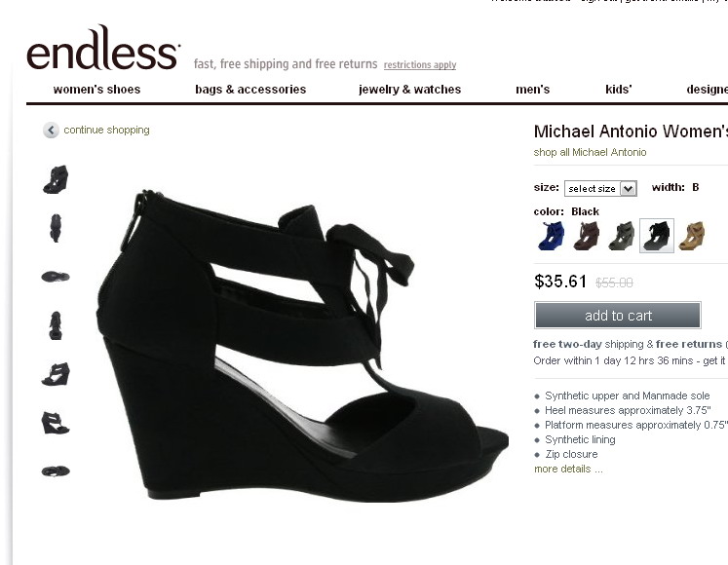Select the sixth thumbnail with the reverse side view
This screenshot has height=565, width=728.
[56, 423]
